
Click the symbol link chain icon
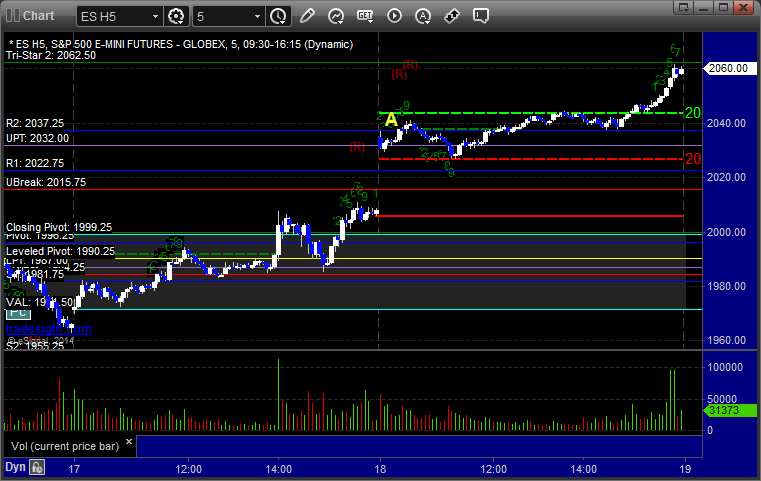(452, 16)
